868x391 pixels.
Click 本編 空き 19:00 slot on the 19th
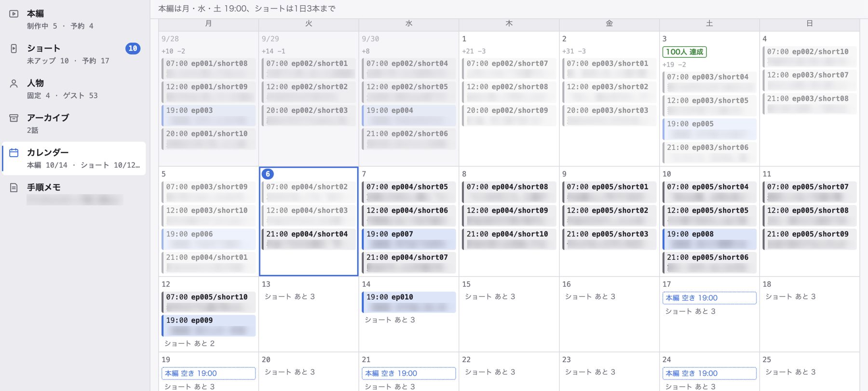[208, 373]
